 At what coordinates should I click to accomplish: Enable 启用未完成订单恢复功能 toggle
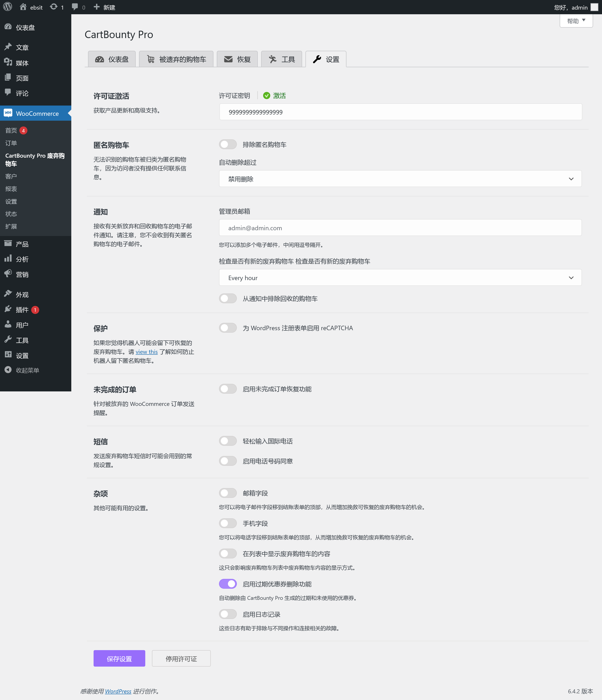point(229,389)
